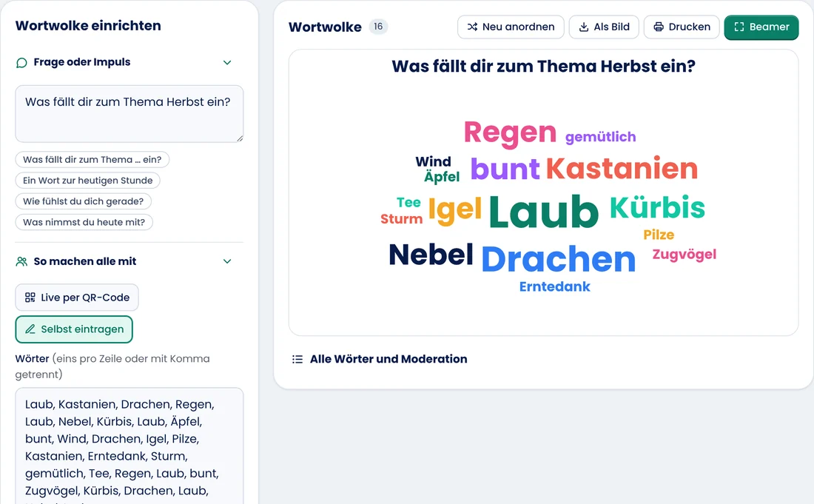Click the pencil icon in Selbst eintragen
814x504 pixels.
(x=30, y=329)
